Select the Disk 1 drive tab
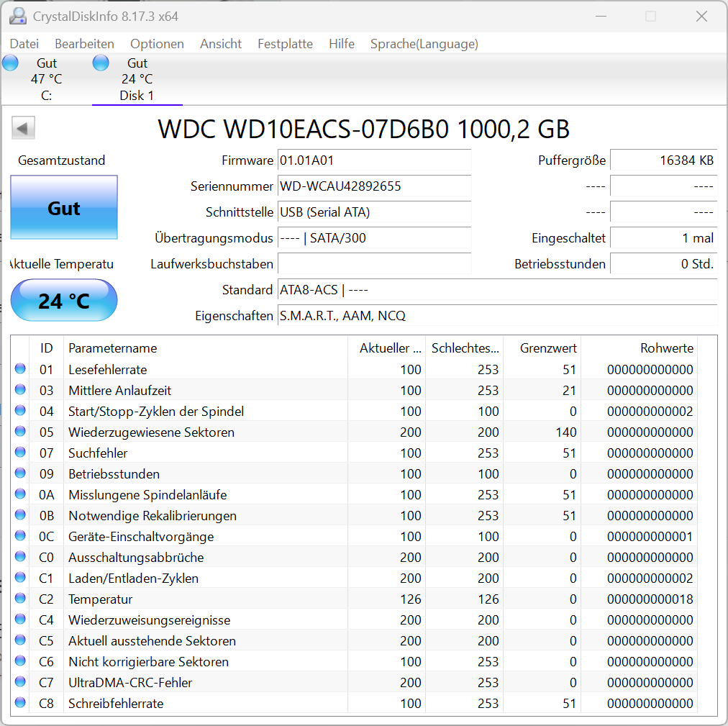Screen dimensions: 728x726 (137, 79)
